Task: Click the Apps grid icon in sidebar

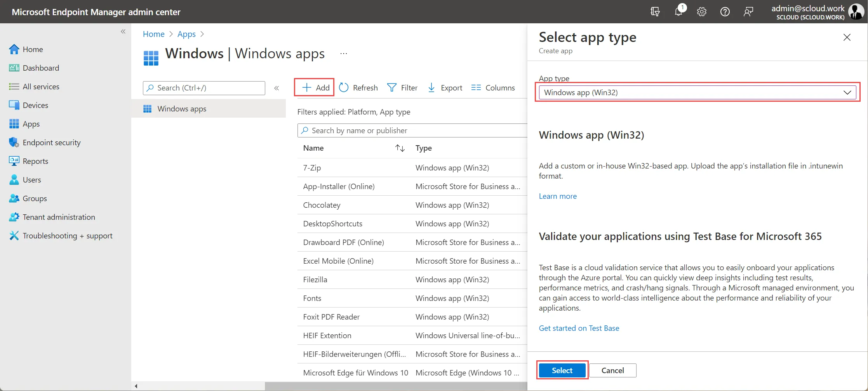Action: pos(14,124)
